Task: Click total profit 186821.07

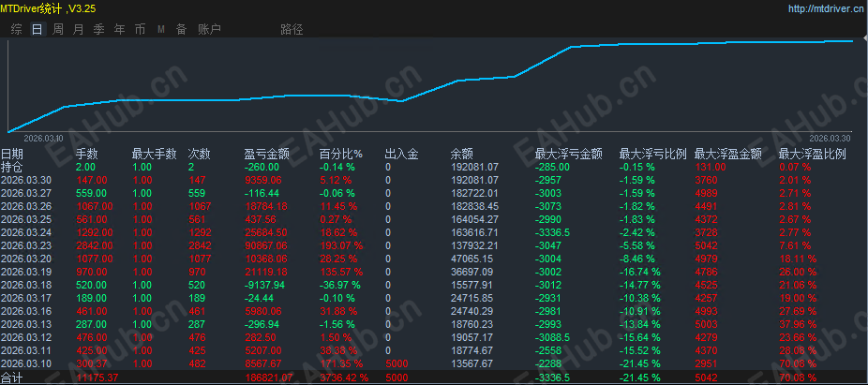Action: pyautogui.click(x=268, y=378)
